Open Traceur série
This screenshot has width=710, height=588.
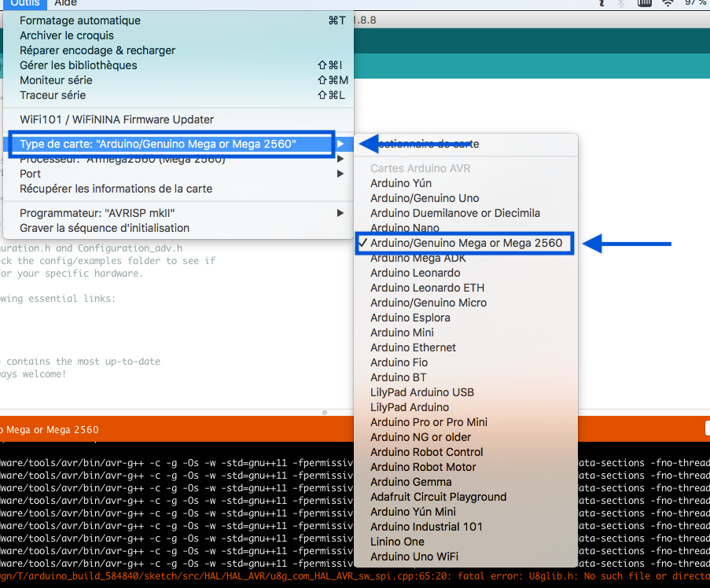[x=178, y=95]
